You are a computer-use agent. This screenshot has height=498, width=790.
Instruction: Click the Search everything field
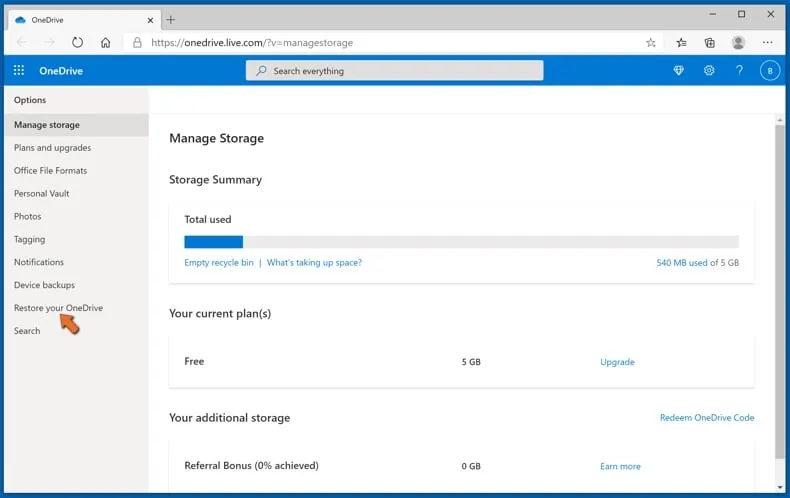coord(394,71)
